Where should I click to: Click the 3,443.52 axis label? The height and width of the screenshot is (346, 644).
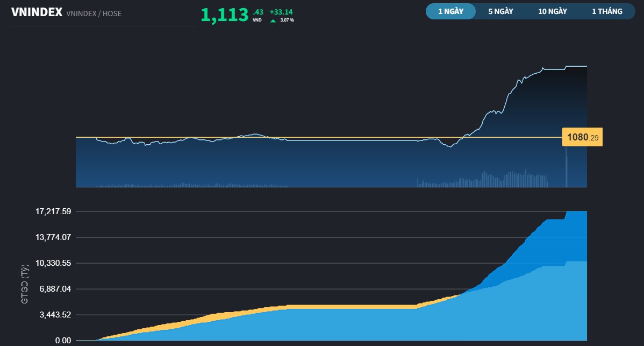point(55,315)
